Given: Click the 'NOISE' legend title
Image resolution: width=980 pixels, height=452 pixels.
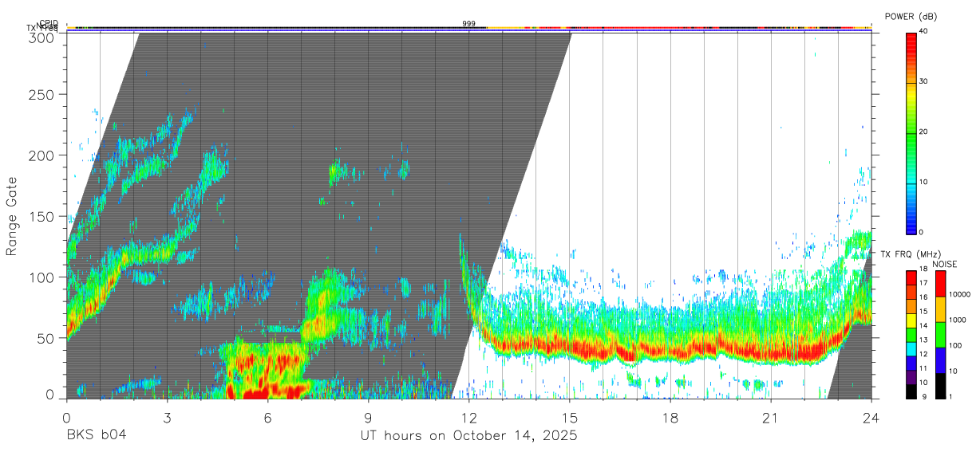Looking at the screenshot, I should click(x=944, y=264).
